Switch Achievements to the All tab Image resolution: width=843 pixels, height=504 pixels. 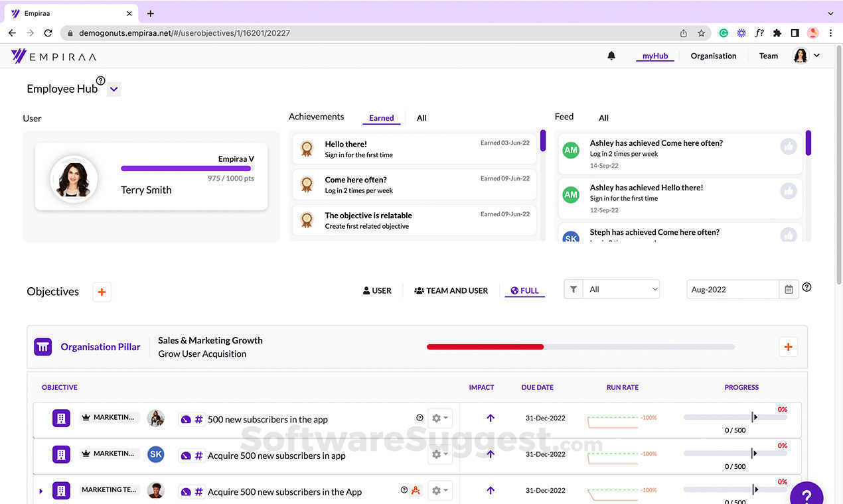click(x=421, y=118)
